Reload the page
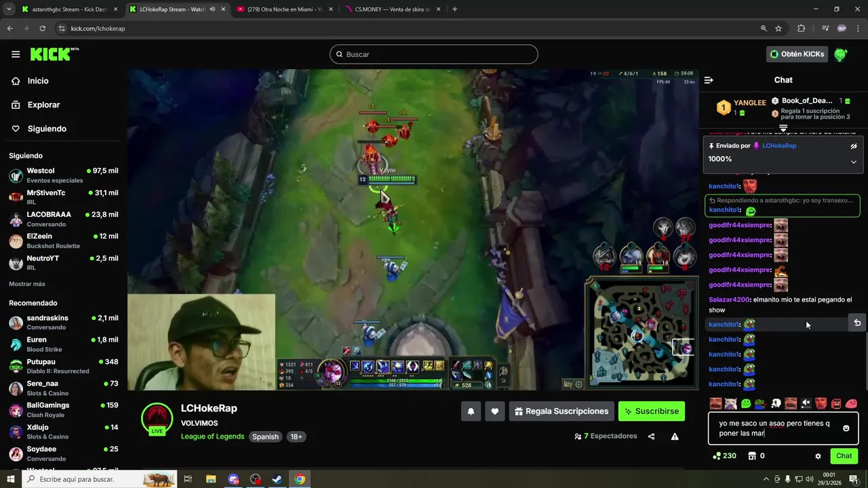 [42, 28]
